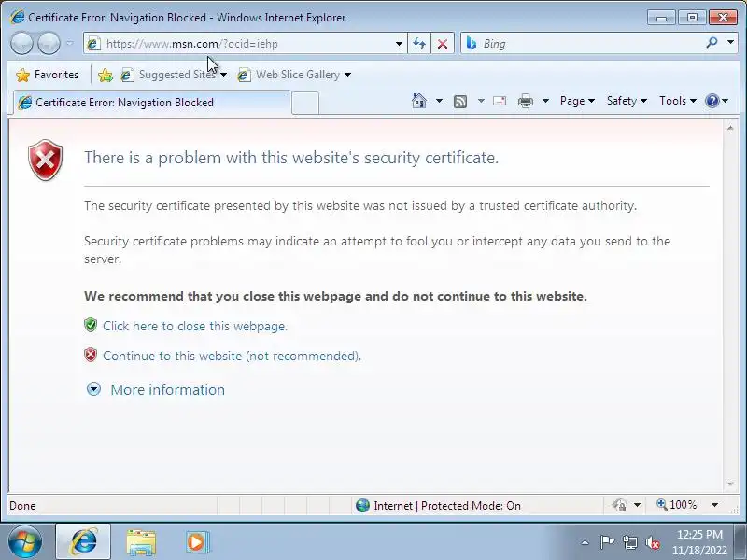
Task: Click 'Click here to close this webpage' link
Action: click(x=195, y=326)
